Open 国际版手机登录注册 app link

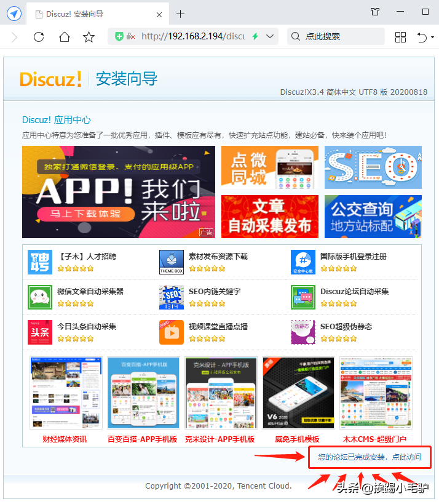coord(354,257)
